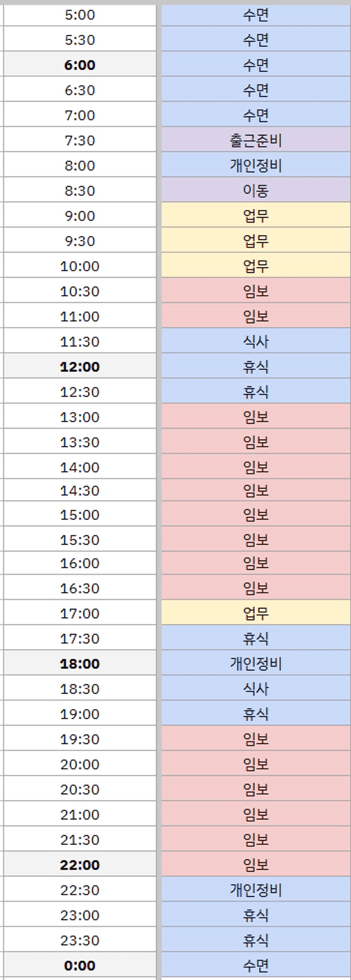The image size is (351, 980).
Task: Click the 업무 cell at 9:00
Action: tap(256, 216)
